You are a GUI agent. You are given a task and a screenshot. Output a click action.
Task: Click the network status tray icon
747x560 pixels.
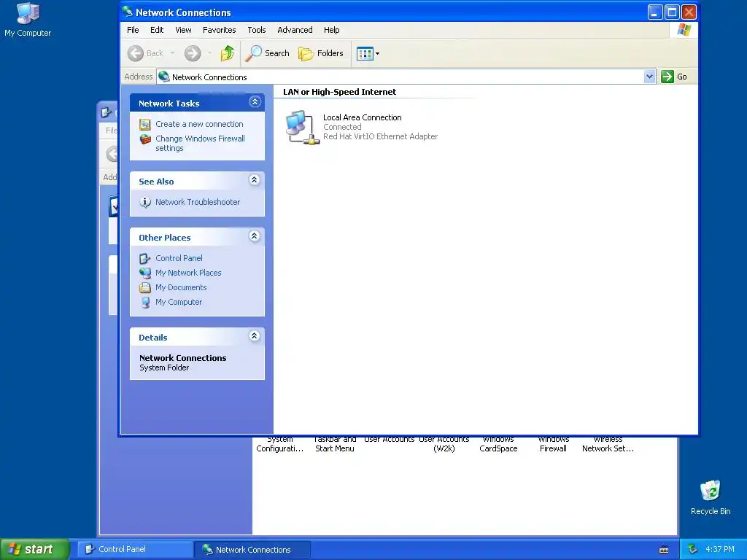tap(693, 550)
